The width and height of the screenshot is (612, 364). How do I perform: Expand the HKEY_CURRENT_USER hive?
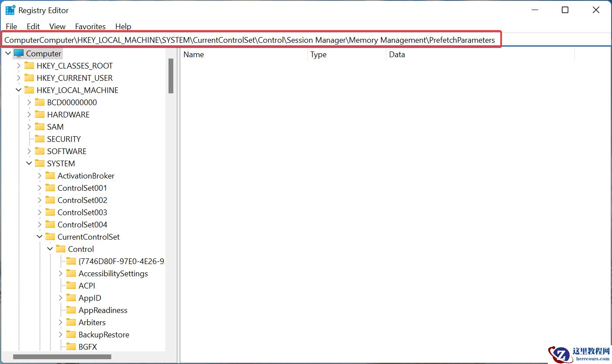coord(18,78)
